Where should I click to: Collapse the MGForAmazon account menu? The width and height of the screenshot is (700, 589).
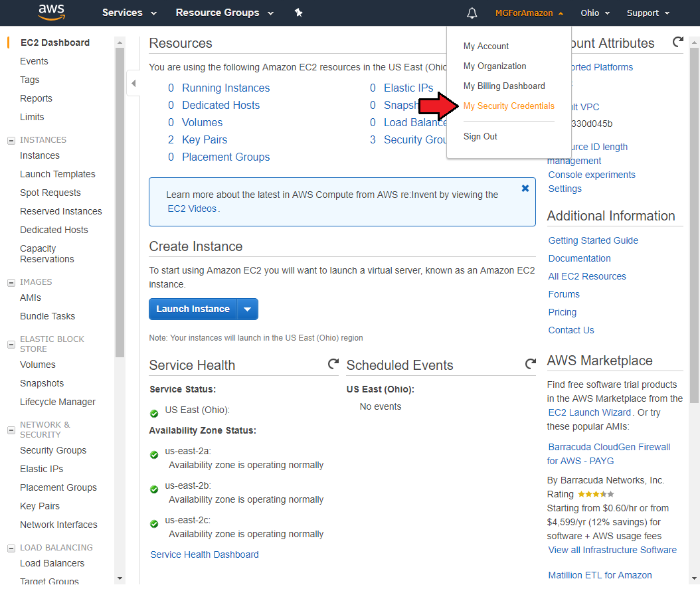(529, 13)
